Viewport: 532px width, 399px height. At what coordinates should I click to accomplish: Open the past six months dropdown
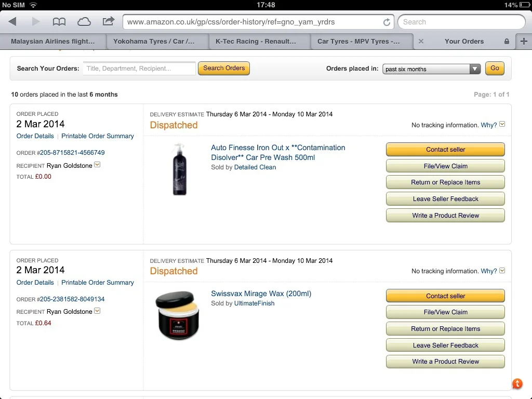[431, 69]
